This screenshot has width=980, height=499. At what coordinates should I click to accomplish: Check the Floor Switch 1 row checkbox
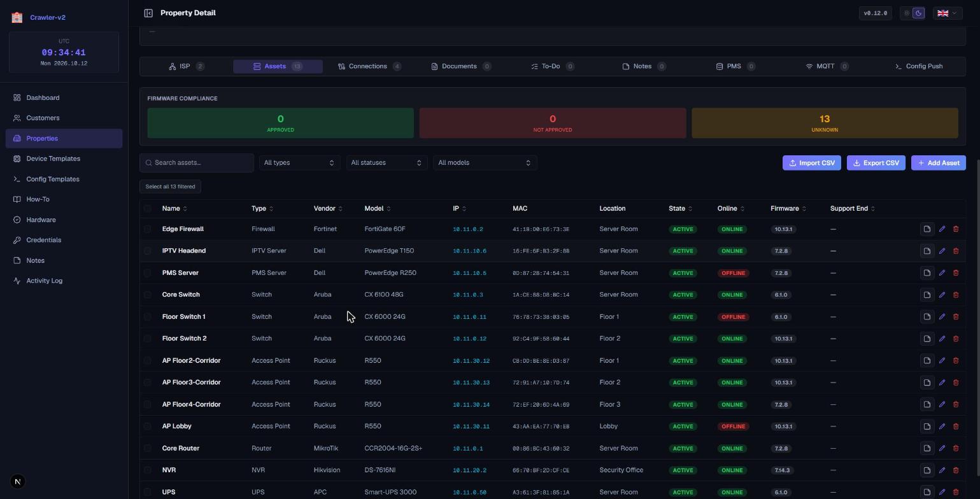[x=148, y=317]
